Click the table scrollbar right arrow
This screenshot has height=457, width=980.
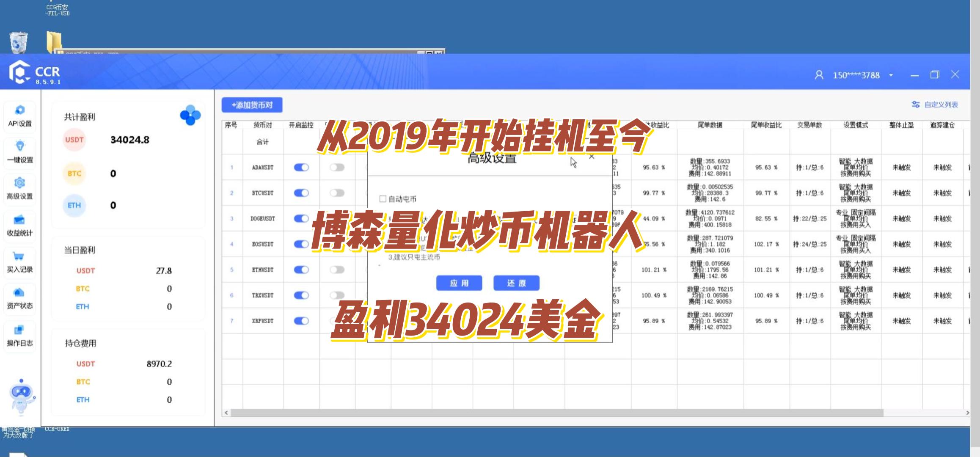pos(967,413)
